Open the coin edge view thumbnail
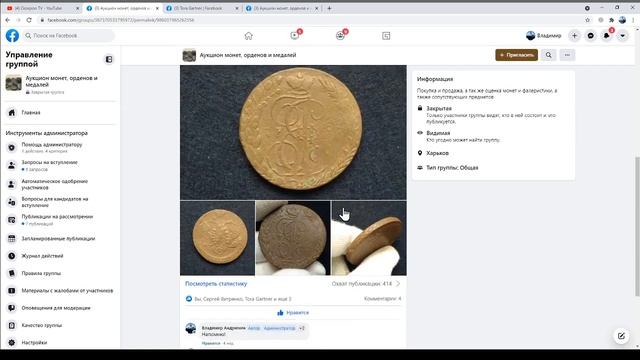The image size is (640, 360). click(369, 238)
